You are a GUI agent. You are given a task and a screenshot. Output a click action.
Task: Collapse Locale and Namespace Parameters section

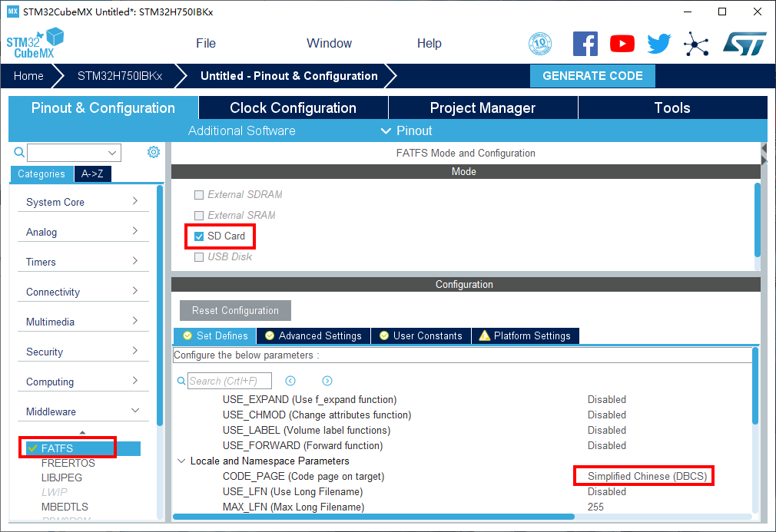[181, 461]
